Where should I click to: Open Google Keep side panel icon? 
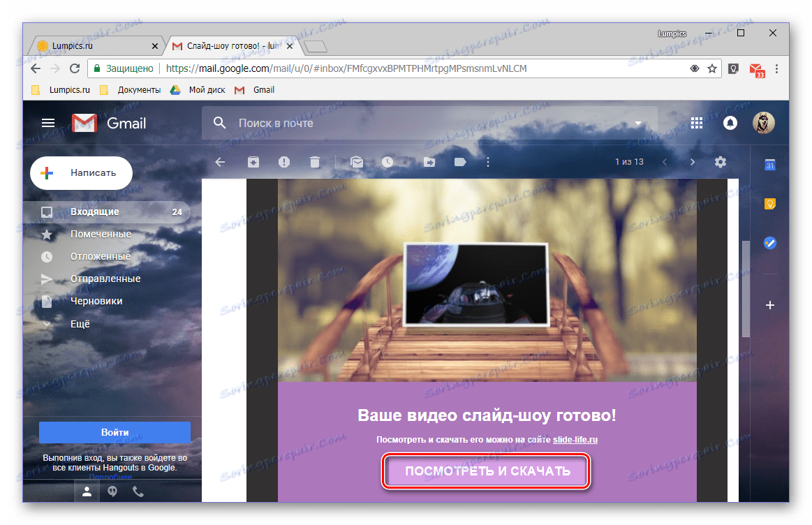[770, 203]
